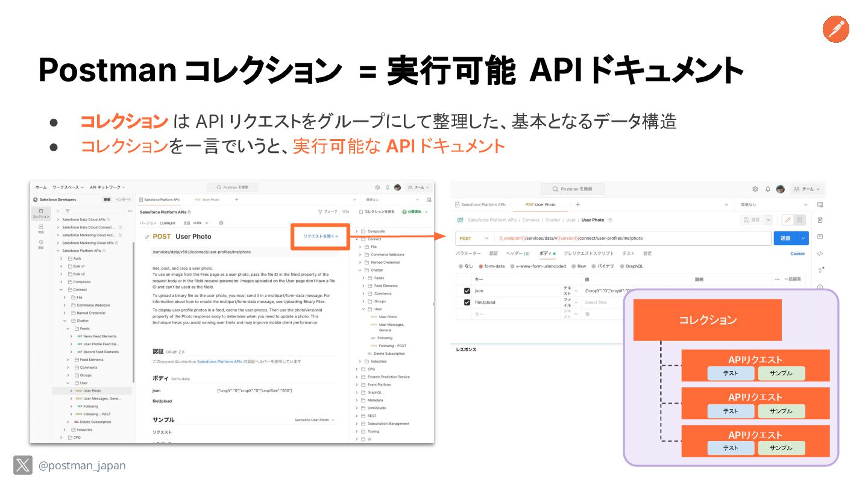
Task: Expand Salesforce Data Cloud APIs collection
Action: (x=58, y=219)
